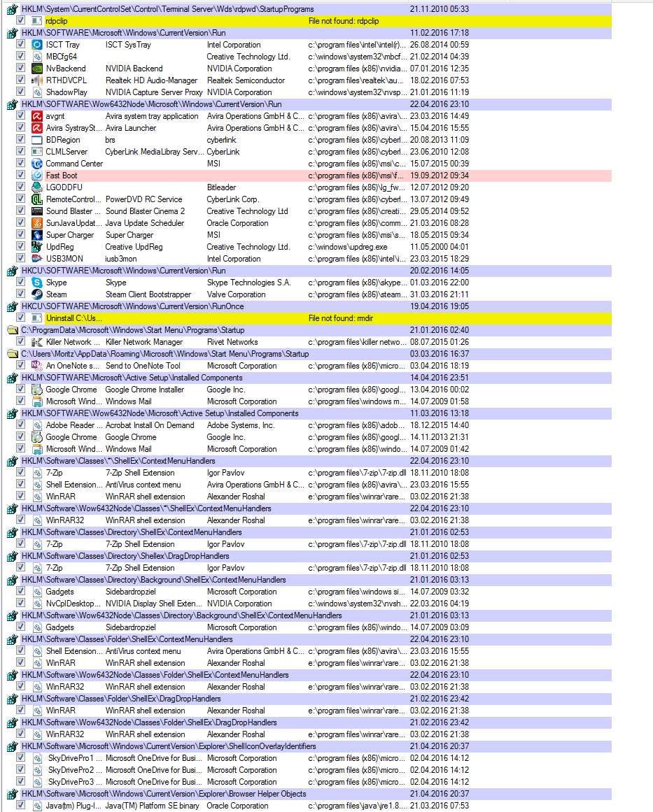653x812 pixels.
Task: Click the ISCT Tray entry icon
Action: coord(37,45)
